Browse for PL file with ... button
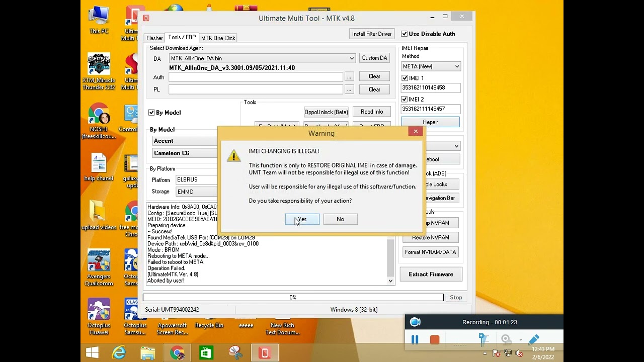The image size is (644, 362). pyautogui.click(x=349, y=89)
